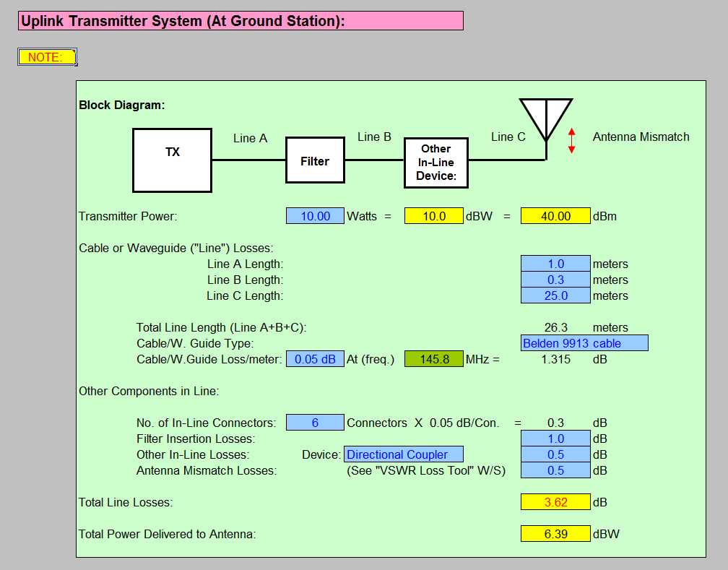Edit the Antenna Mismatch Losses 0.5 dB cell
This screenshot has height=570, width=728.
(x=555, y=470)
